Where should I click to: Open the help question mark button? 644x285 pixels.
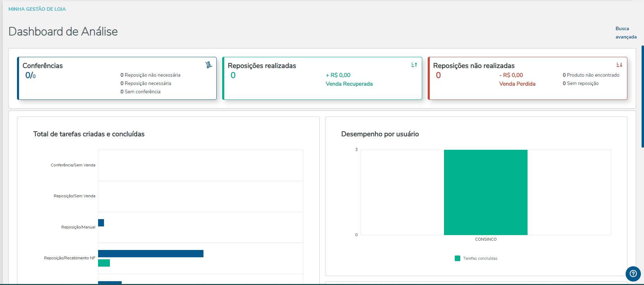pyautogui.click(x=633, y=274)
